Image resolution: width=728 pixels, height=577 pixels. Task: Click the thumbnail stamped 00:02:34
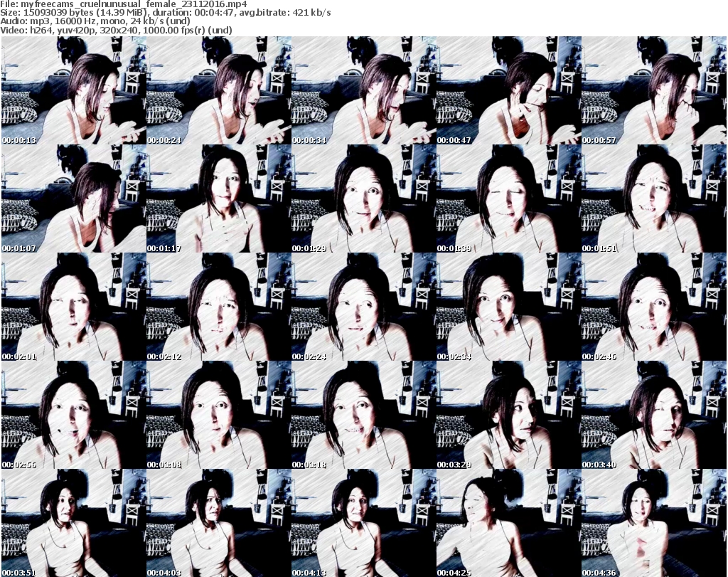[x=509, y=307]
